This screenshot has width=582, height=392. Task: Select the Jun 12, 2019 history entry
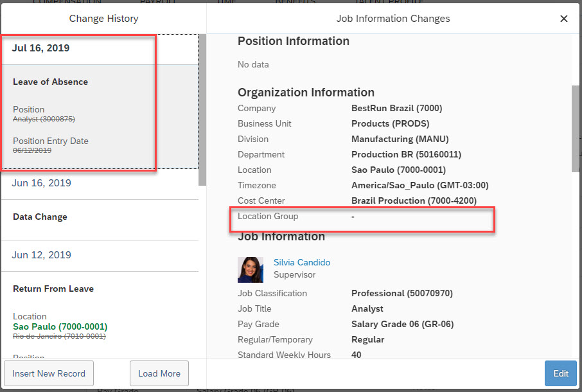point(42,255)
